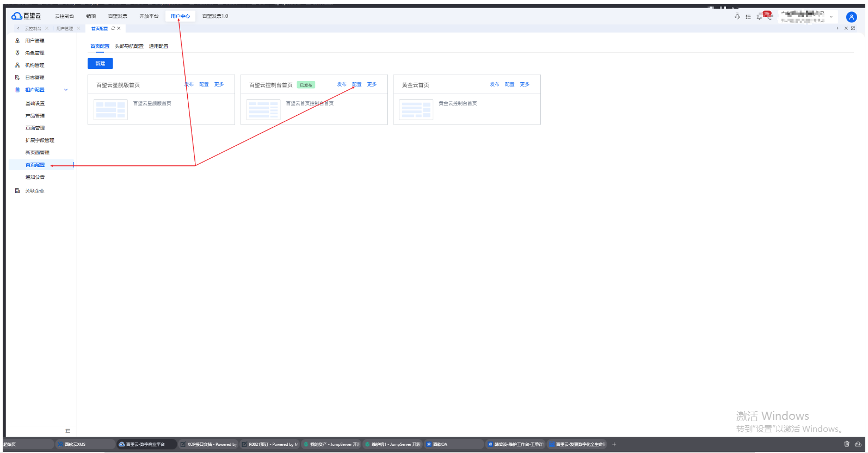Image resolution: width=868 pixels, height=453 pixels.
Task: Click 配置 on 百望云控制台首页 card
Action: tap(356, 84)
